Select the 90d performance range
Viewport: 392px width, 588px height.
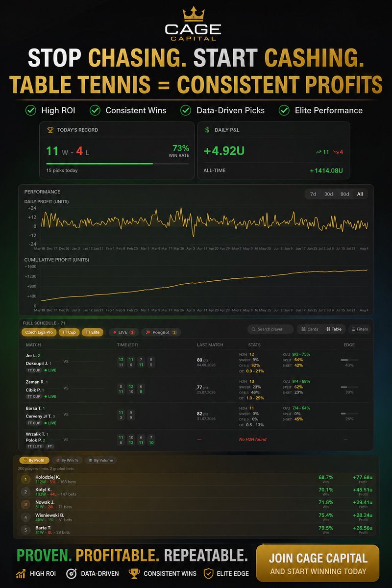pyautogui.click(x=344, y=194)
